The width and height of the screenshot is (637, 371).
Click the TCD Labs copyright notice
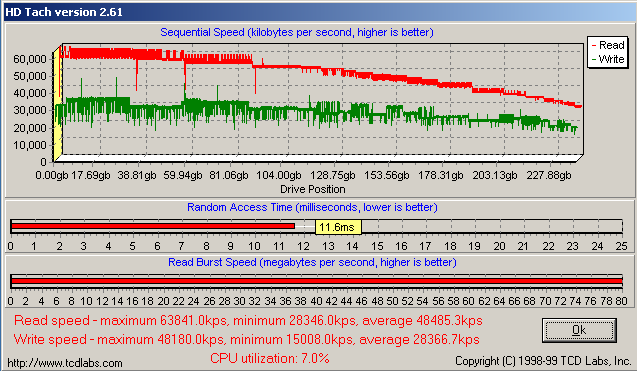[x=543, y=361]
